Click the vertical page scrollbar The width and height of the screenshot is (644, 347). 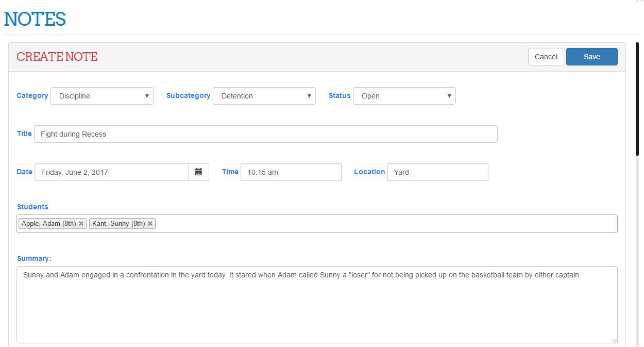coord(638,98)
